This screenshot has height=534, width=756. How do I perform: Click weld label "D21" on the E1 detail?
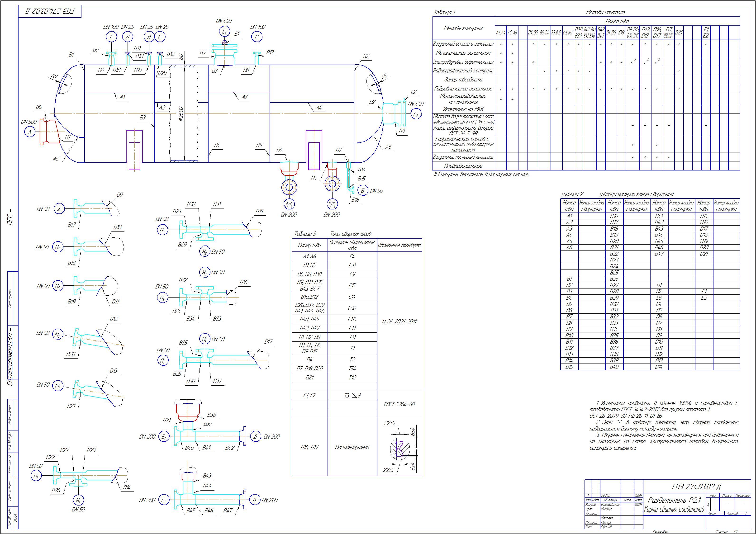click(167, 420)
